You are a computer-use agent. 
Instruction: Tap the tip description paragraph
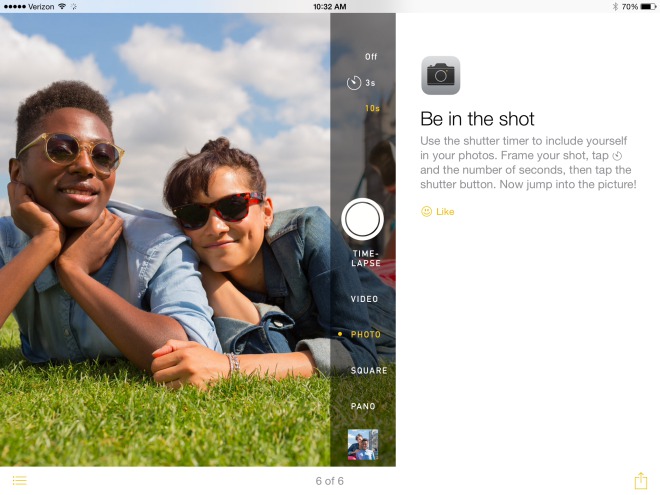point(528,162)
